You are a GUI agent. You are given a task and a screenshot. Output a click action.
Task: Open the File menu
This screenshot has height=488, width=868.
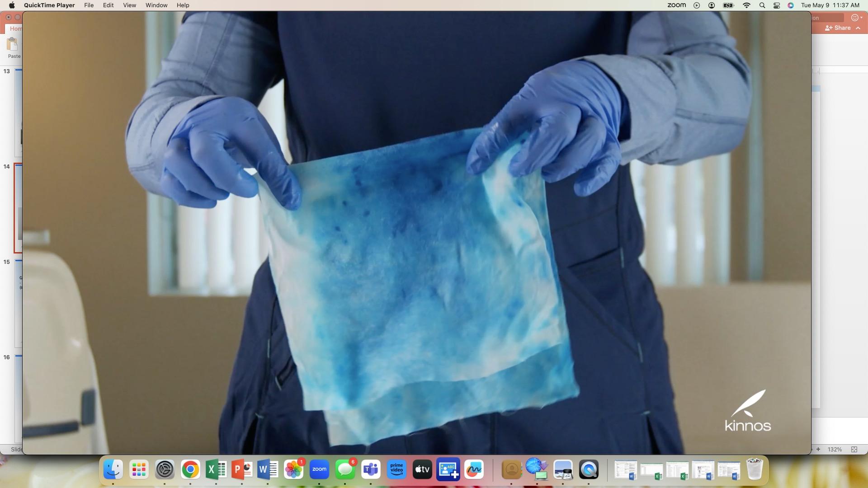(89, 5)
